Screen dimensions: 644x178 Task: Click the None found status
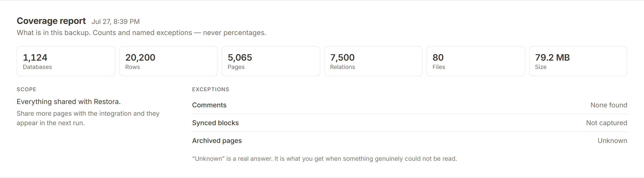click(x=609, y=105)
